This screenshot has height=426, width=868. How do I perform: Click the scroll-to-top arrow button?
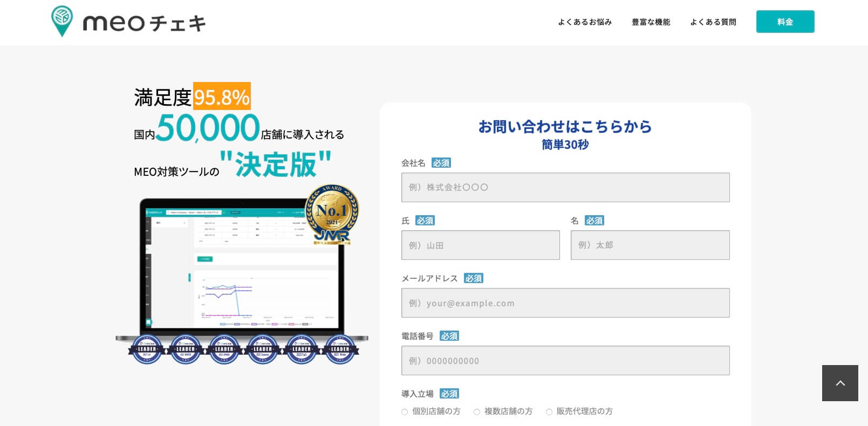(840, 383)
